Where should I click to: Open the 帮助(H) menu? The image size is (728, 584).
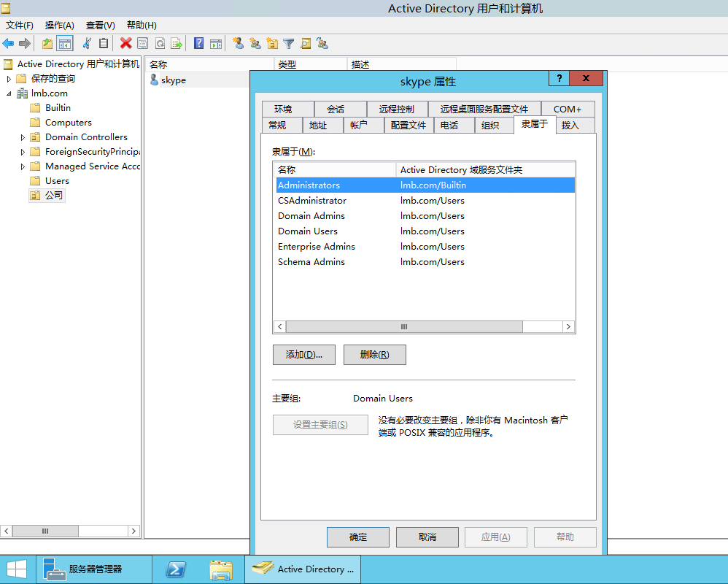(142, 25)
